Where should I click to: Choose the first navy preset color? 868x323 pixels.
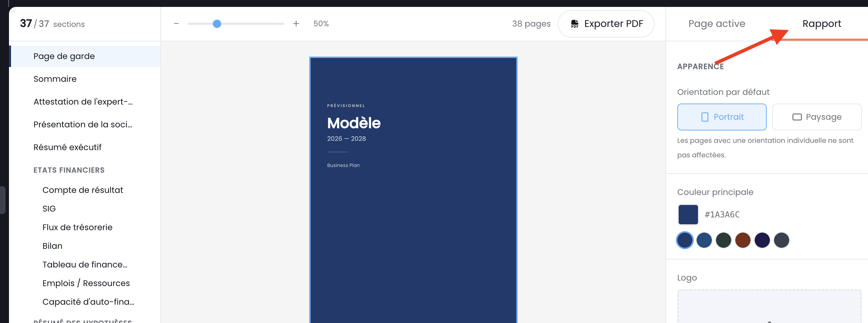point(685,240)
